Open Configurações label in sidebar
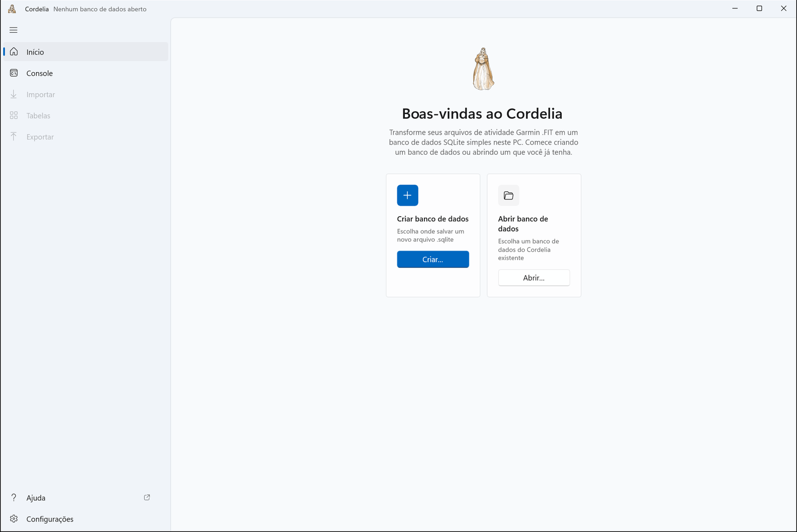This screenshot has width=797, height=532. [50, 519]
